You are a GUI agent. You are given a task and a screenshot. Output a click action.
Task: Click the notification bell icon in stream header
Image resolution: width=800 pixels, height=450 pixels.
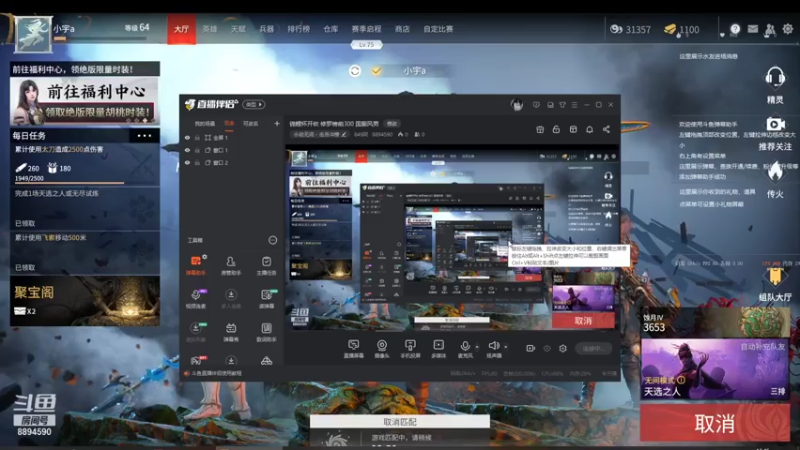(589, 130)
